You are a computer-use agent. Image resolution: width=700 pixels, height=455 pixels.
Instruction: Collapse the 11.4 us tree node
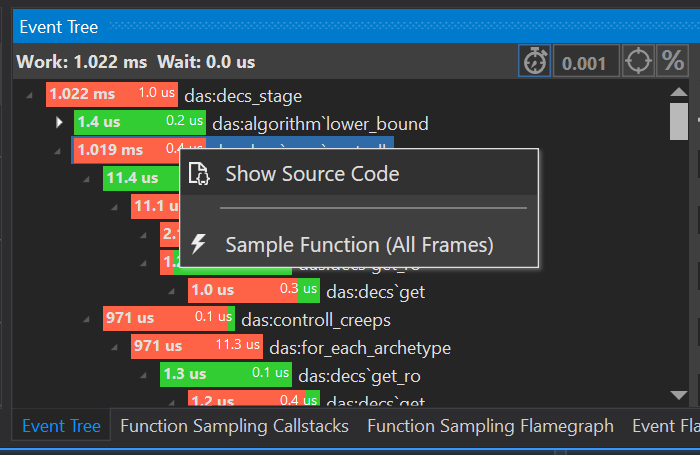click(x=86, y=179)
